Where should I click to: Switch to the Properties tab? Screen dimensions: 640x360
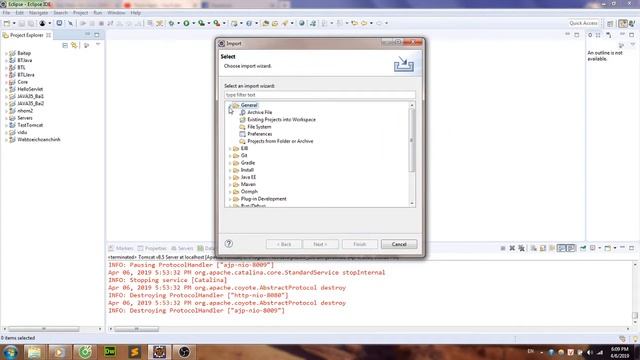tap(152, 248)
